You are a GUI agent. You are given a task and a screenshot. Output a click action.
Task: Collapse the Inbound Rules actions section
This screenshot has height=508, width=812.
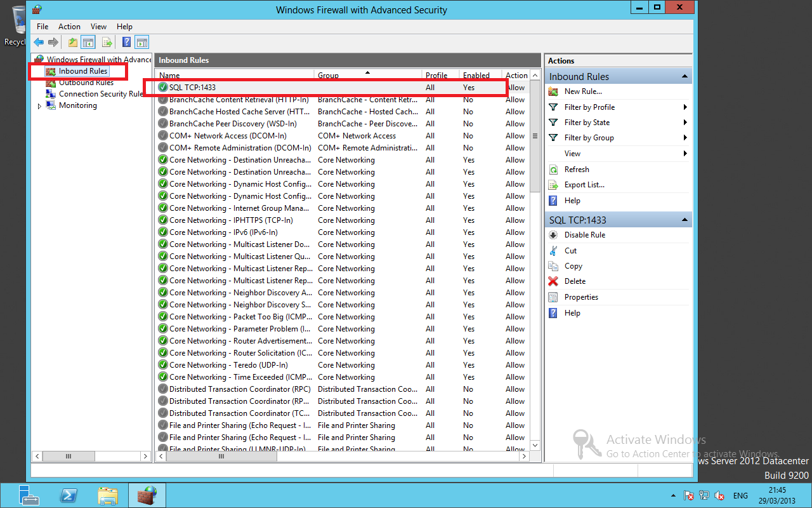tap(684, 76)
